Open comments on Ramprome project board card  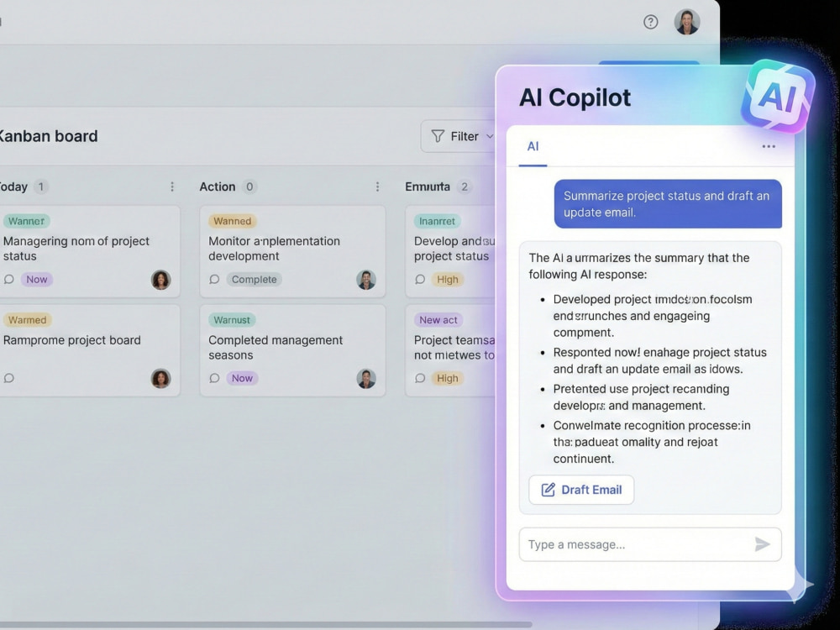(x=9, y=378)
